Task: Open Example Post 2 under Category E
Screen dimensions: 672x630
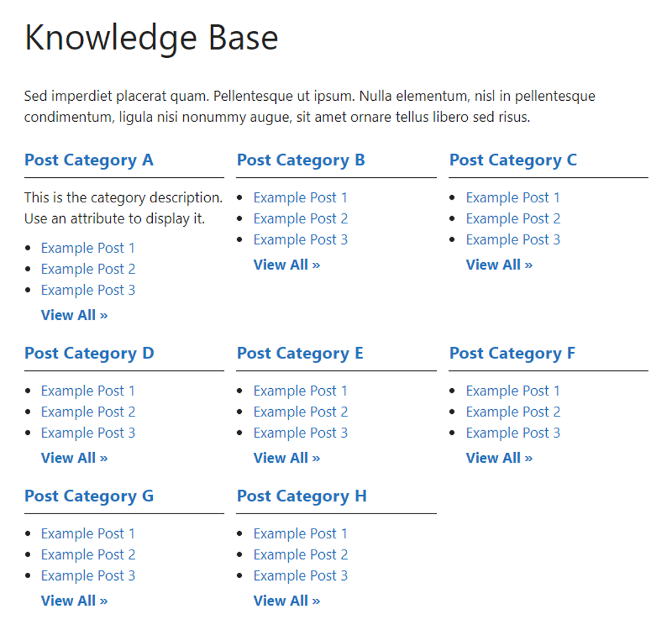Action: (300, 412)
